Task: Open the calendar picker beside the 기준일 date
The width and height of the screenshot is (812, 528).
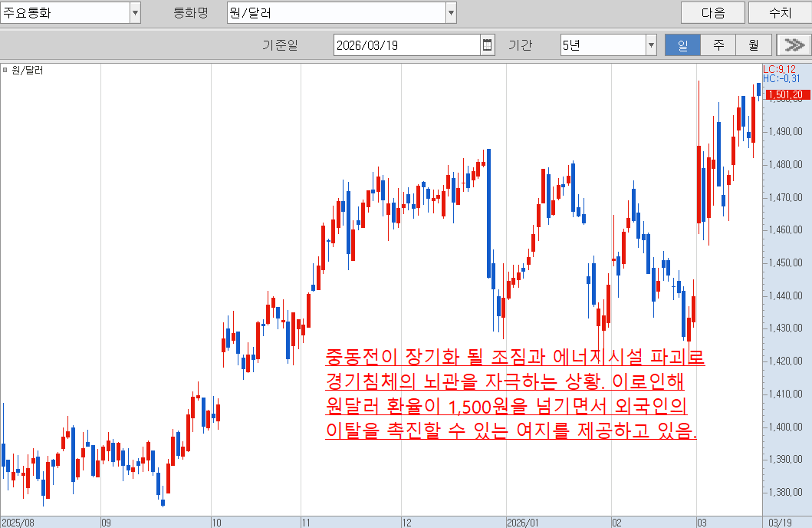Action: click(x=488, y=45)
